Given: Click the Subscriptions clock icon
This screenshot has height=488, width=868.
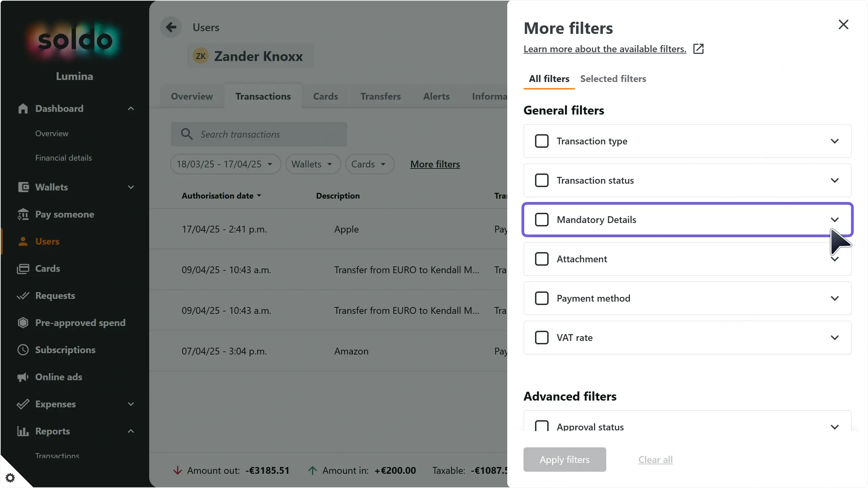Looking at the screenshot, I should coord(23,350).
